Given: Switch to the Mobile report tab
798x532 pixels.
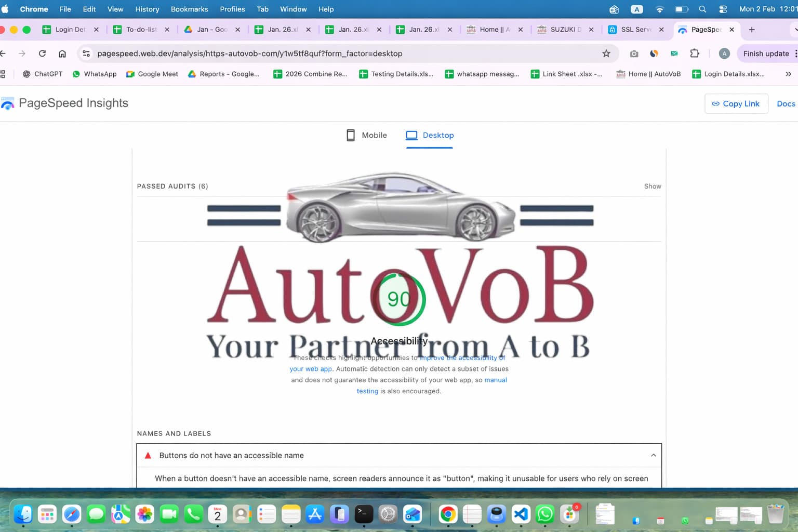Looking at the screenshot, I should click(367, 136).
